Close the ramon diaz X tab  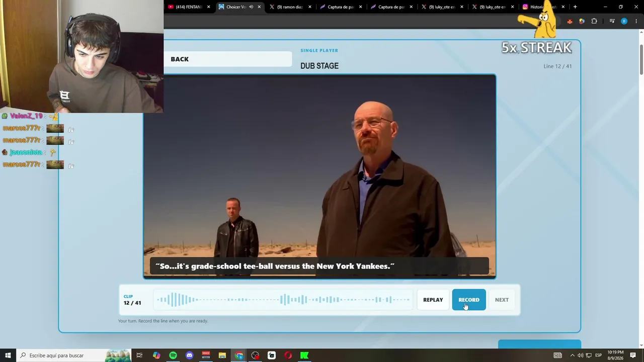click(310, 7)
